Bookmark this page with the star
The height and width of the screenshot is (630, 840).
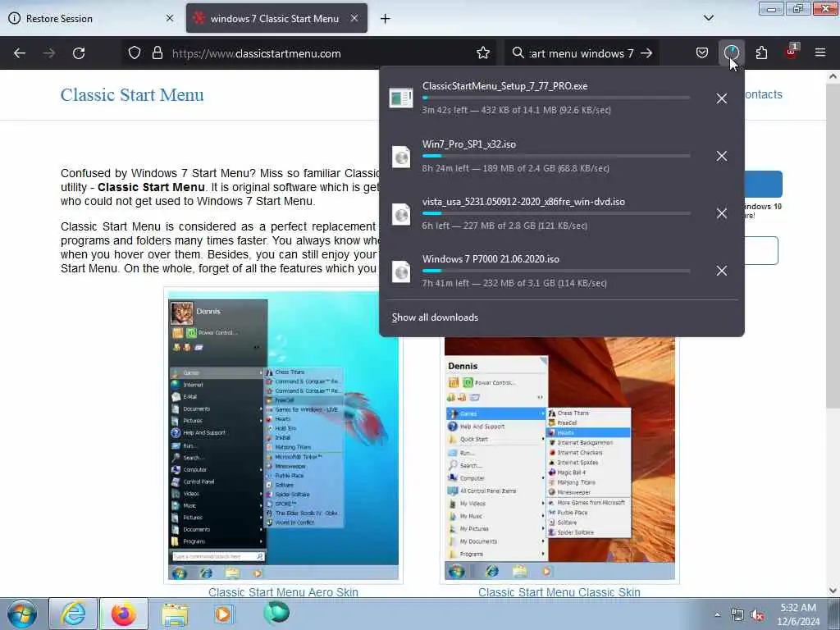click(x=482, y=53)
